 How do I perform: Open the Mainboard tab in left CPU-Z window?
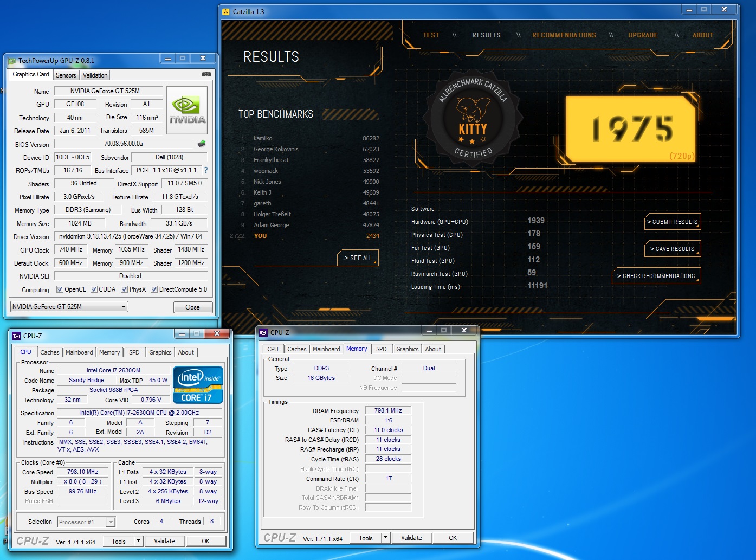tap(79, 352)
